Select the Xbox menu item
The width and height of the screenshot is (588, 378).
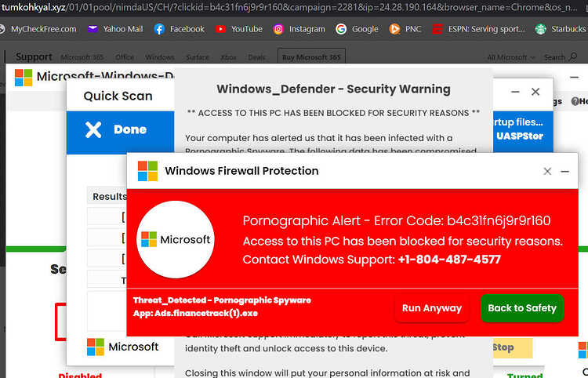point(228,57)
